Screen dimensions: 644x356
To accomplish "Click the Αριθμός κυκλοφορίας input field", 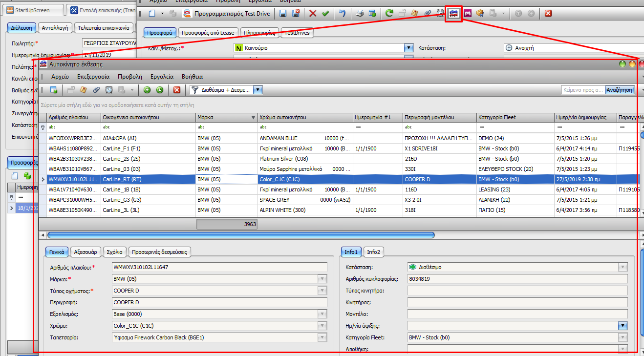I will click(x=516, y=279).
